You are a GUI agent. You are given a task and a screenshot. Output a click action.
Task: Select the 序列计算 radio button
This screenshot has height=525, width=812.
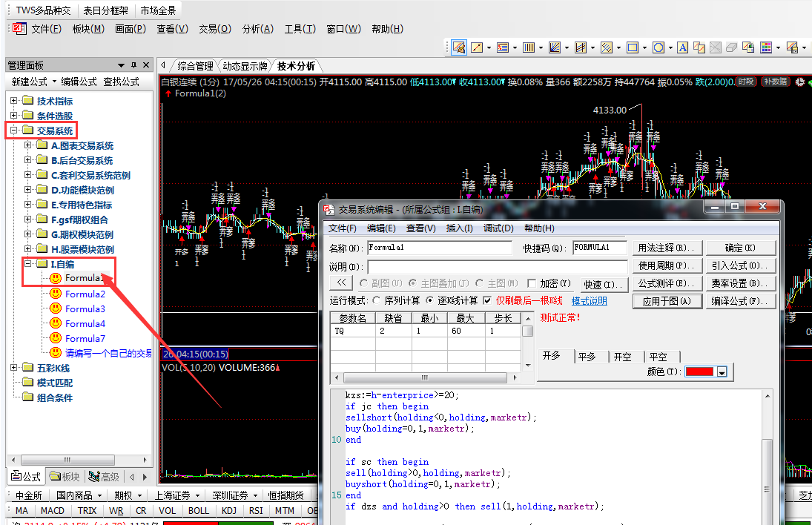point(377,300)
